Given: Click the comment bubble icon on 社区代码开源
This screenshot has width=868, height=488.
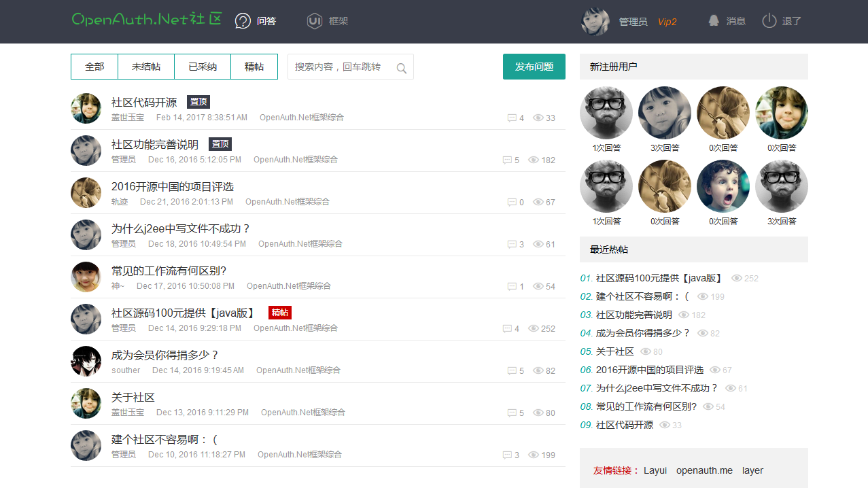Looking at the screenshot, I should pos(512,117).
